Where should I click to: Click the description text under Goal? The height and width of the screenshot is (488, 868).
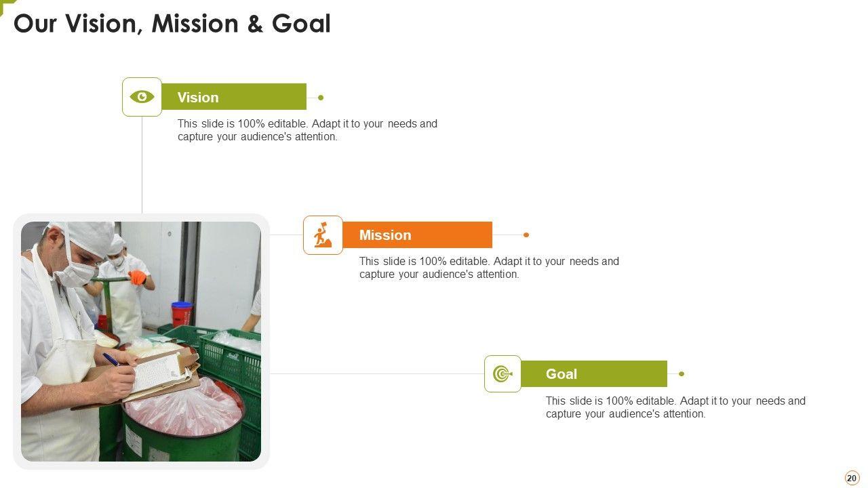[675, 407]
